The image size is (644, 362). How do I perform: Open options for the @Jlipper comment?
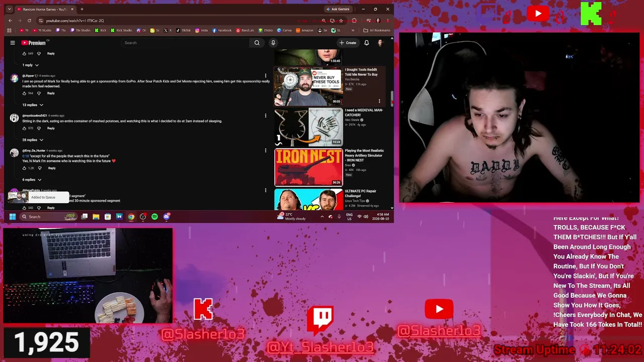(x=266, y=76)
